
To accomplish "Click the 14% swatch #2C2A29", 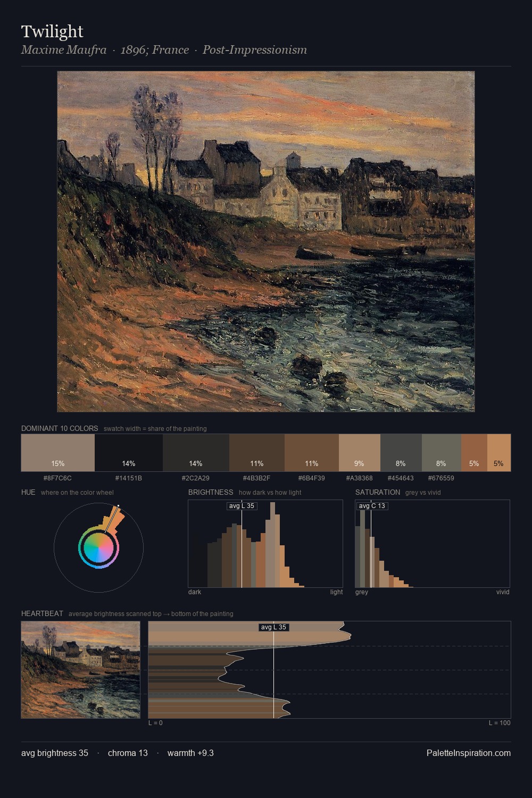I will coord(196,453).
